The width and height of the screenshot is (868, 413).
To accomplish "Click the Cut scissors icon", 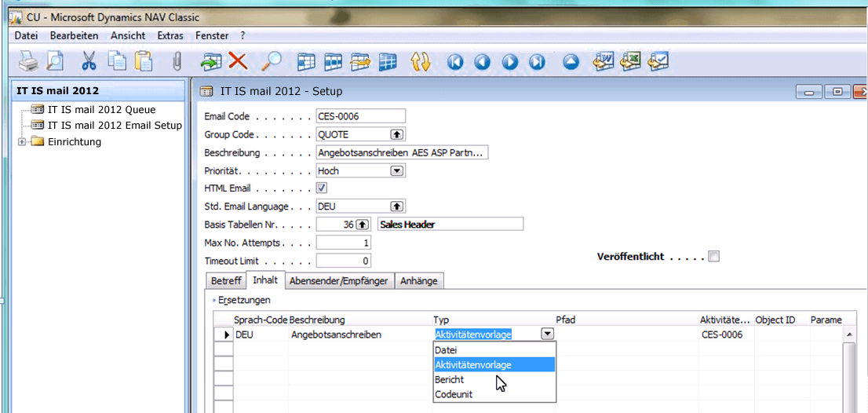I will click(89, 61).
